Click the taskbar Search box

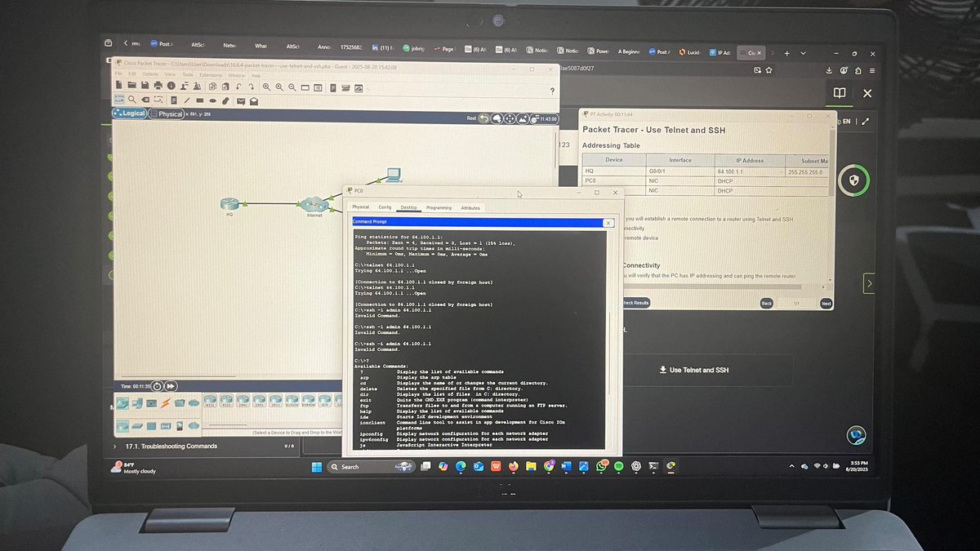pyautogui.click(x=372, y=466)
